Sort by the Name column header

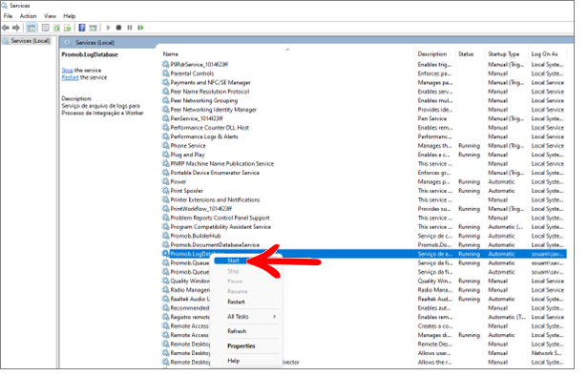[171, 54]
